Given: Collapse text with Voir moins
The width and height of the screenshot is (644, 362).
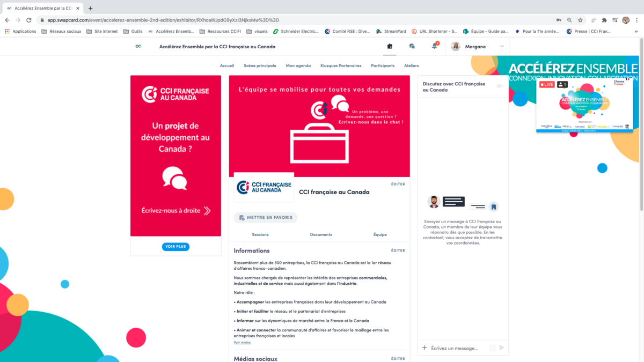Looking at the screenshot, I should (x=242, y=342).
